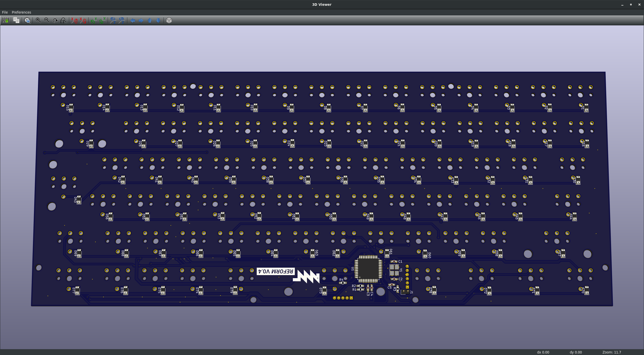
Task: Click the first green Rotate Y icon
Action: tap(94, 20)
